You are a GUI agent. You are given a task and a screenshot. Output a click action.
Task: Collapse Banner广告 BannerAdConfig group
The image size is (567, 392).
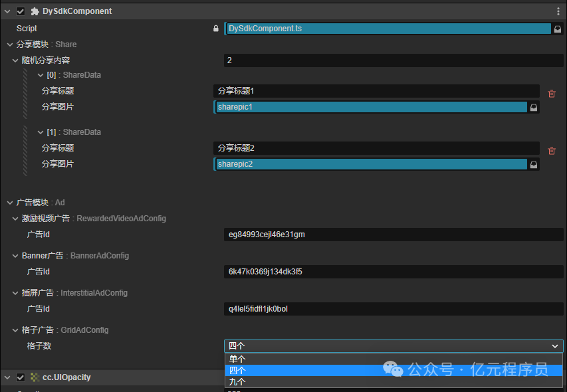pyautogui.click(x=15, y=256)
